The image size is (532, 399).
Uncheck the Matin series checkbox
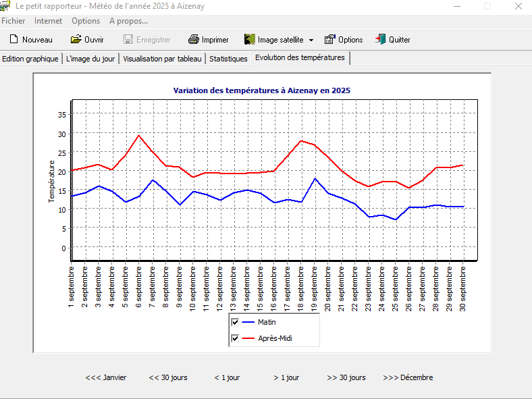[235, 322]
